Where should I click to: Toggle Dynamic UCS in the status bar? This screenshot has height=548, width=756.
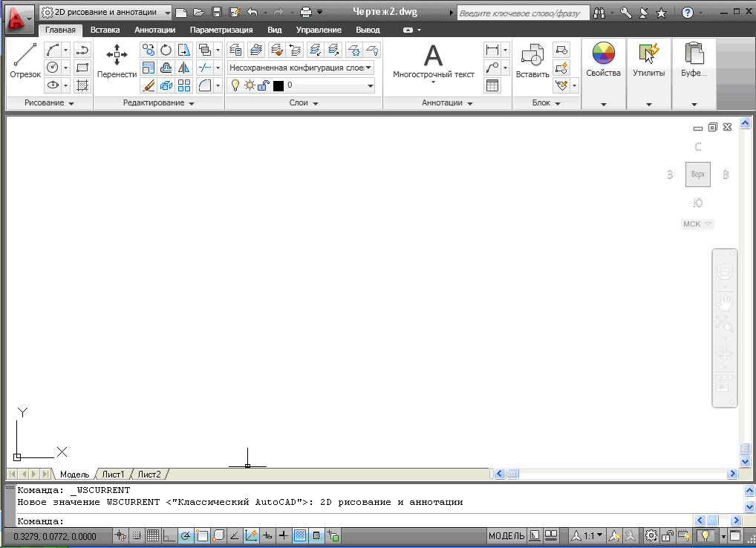pos(251,535)
